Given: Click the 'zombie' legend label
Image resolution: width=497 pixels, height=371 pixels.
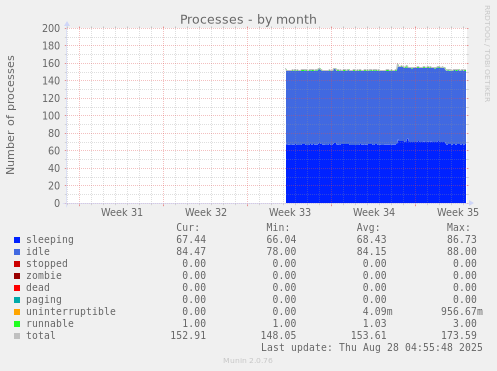Looking at the screenshot, I should tap(44, 276).
